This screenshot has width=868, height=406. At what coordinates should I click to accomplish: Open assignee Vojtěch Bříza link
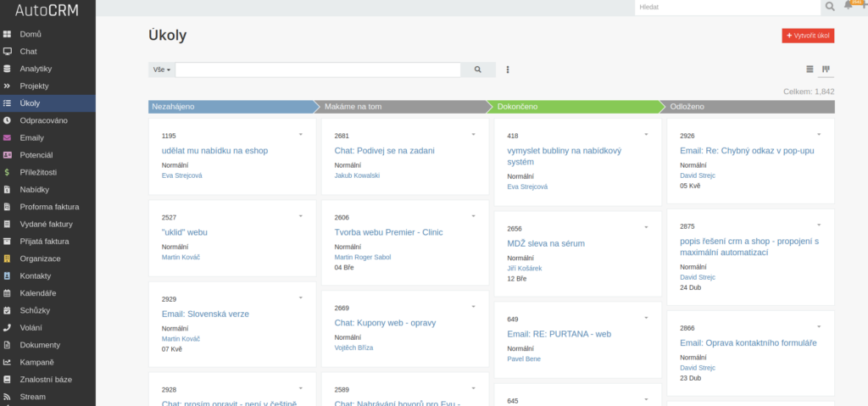pyautogui.click(x=353, y=348)
